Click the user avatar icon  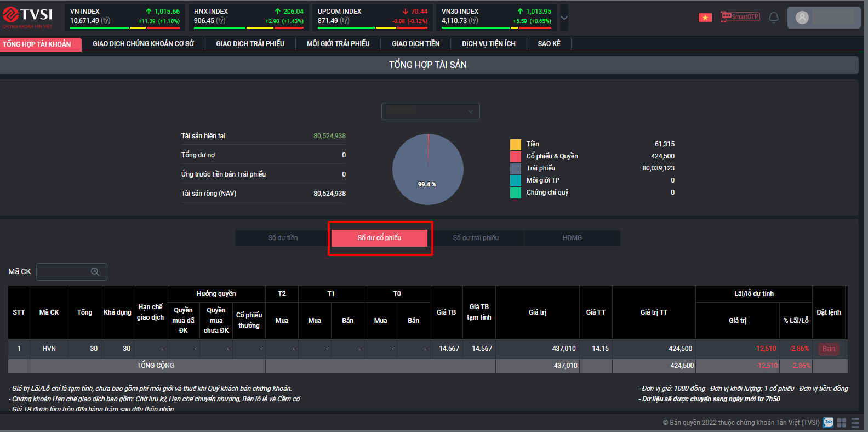pyautogui.click(x=802, y=18)
